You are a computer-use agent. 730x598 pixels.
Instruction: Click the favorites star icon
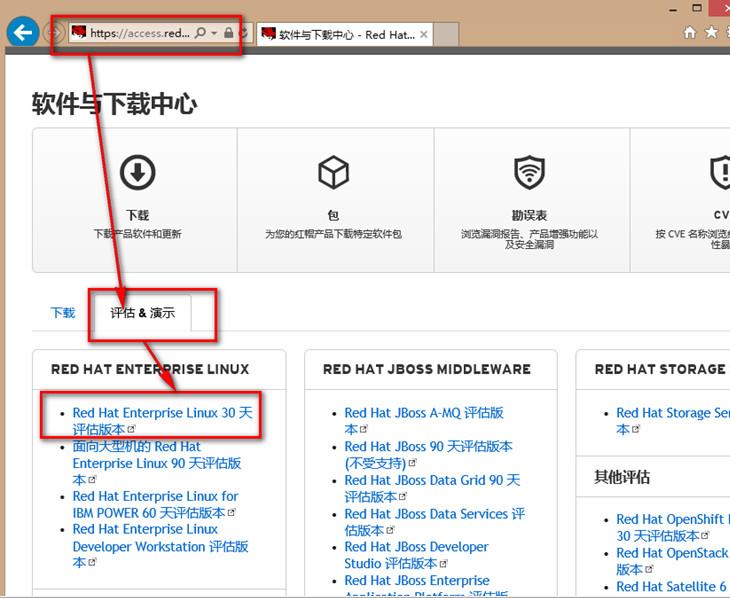pos(711,32)
